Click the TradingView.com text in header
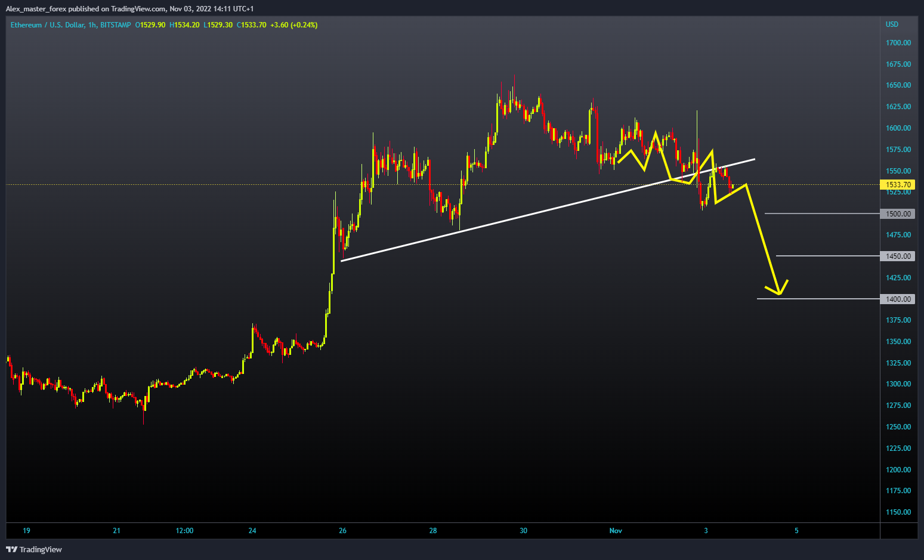 pos(138,9)
